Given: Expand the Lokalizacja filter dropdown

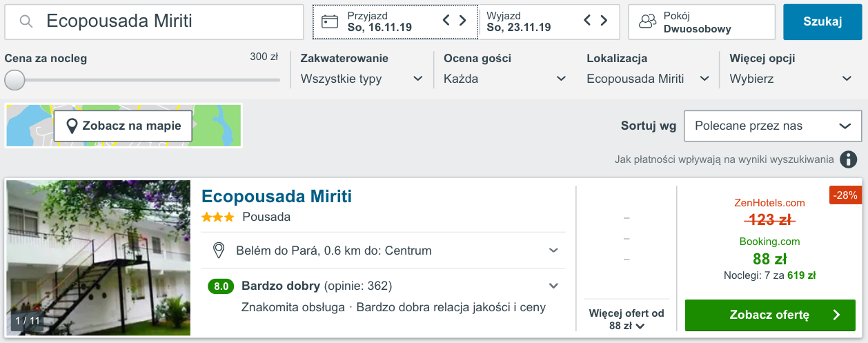Looking at the screenshot, I should [648, 79].
